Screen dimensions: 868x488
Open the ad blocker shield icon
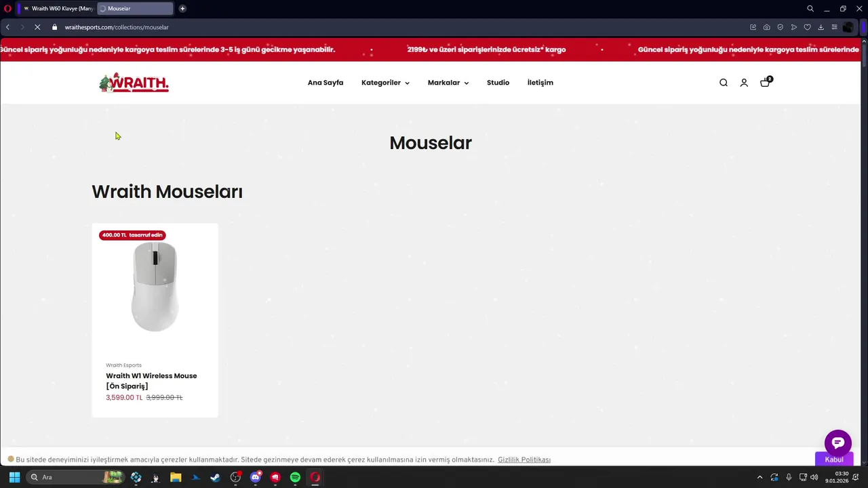click(781, 27)
